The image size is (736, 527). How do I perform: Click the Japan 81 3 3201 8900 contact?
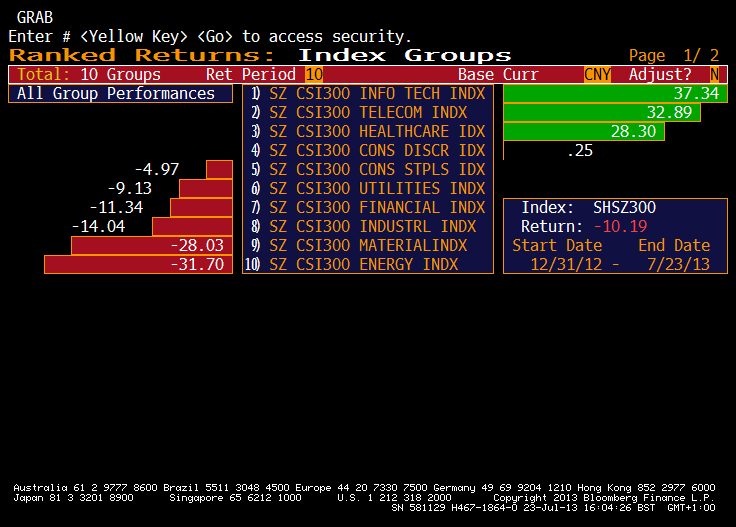pos(73,497)
